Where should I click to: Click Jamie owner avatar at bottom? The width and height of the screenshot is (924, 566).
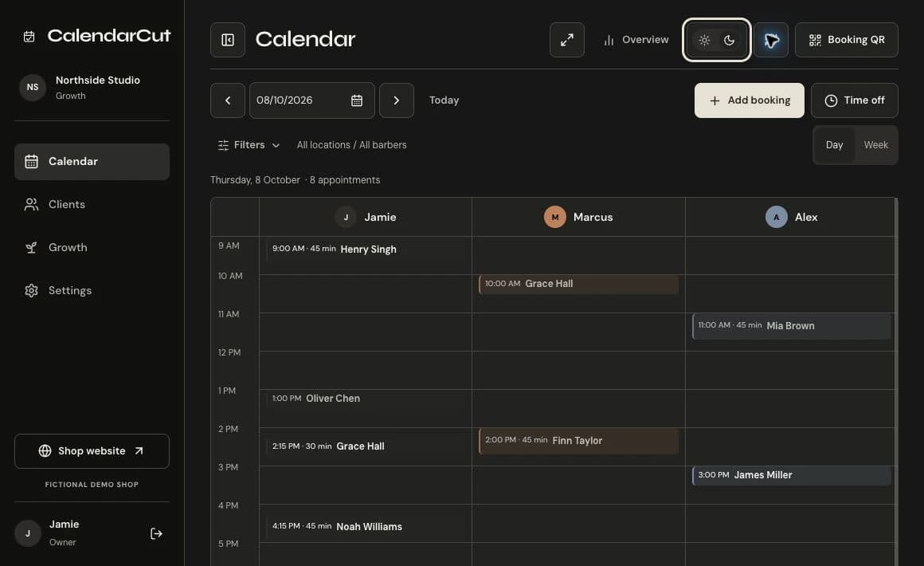pyautogui.click(x=28, y=533)
